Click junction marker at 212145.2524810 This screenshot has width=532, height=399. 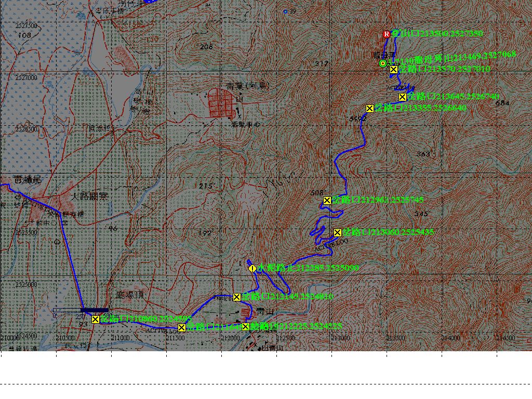[x=237, y=297]
